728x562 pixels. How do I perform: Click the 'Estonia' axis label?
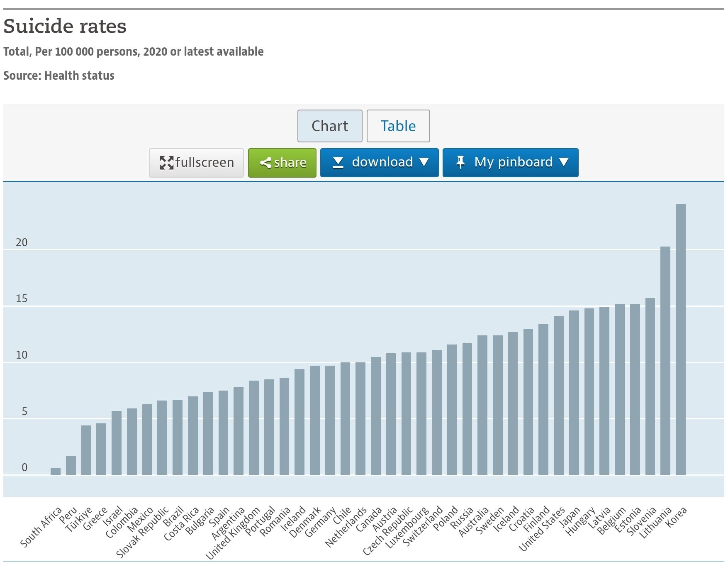(x=628, y=519)
